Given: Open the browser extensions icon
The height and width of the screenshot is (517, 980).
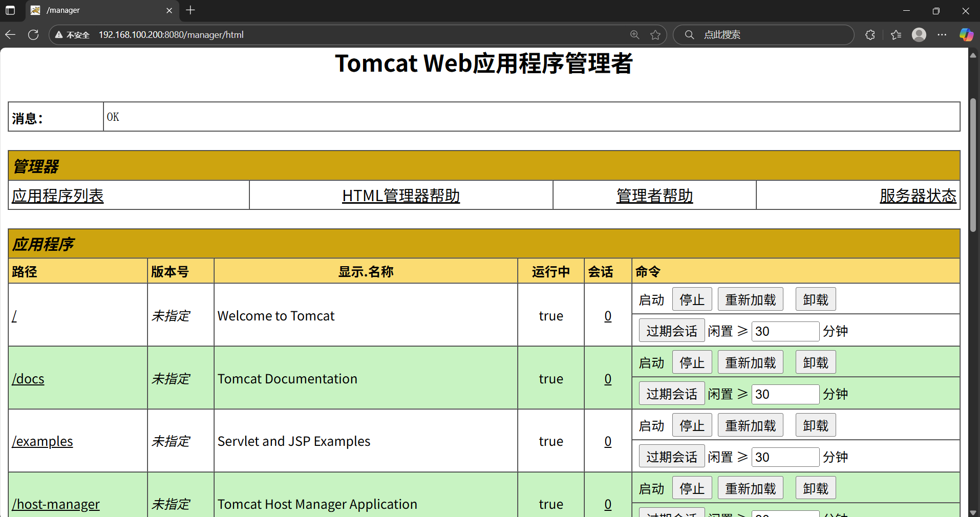Looking at the screenshot, I should (x=870, y=34).
